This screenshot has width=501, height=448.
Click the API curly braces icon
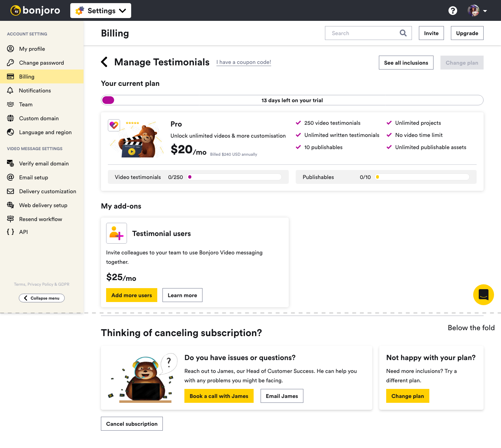point(10,232)
